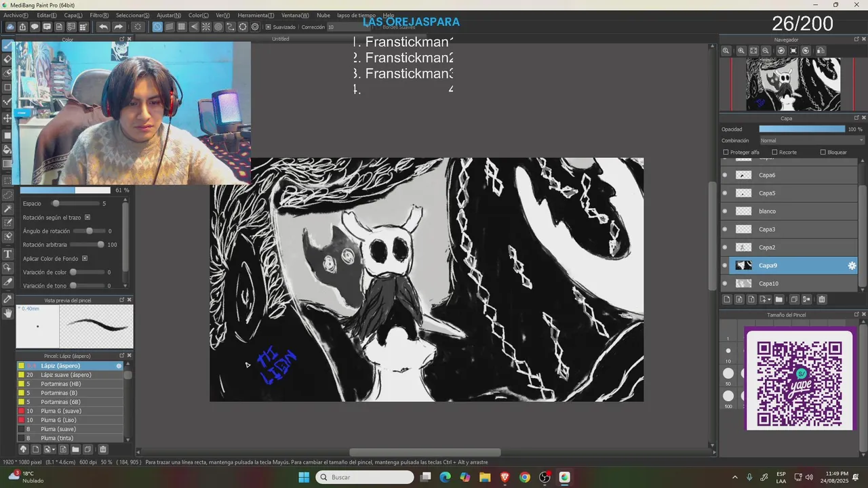Viewport: 868px width, 488px height.
Task: Hide the Capa6 layer
Action: (725, 175)
